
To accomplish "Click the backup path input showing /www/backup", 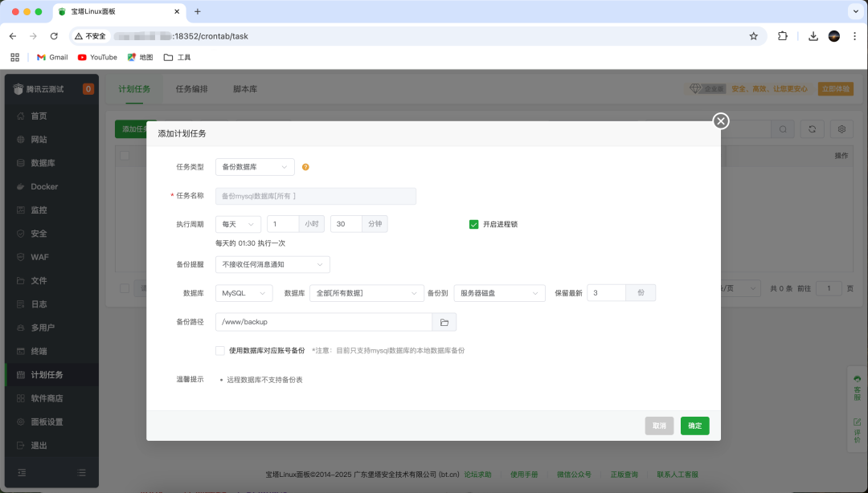I will [x=321, y=320].
